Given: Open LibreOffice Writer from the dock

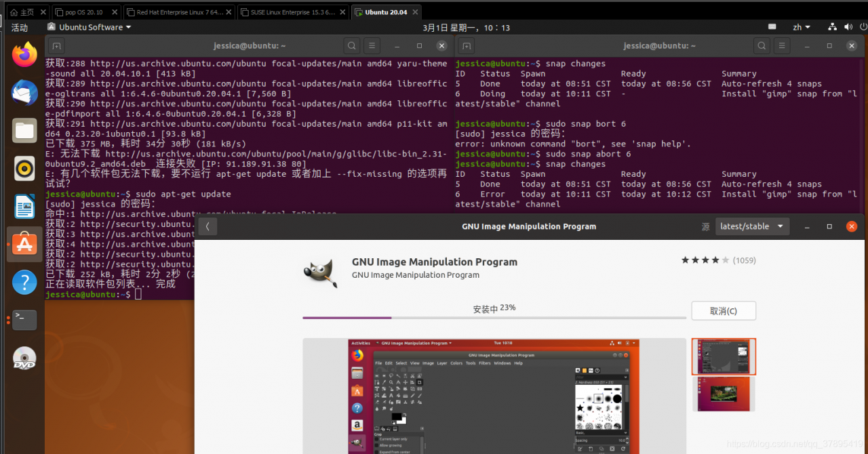Looking at the screenshot, I should 24,206.
